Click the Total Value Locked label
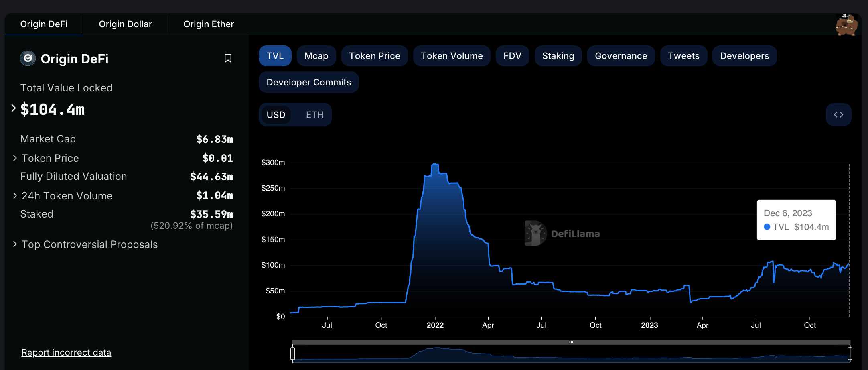This screenshot has height=370, width=868. [67, 88]
